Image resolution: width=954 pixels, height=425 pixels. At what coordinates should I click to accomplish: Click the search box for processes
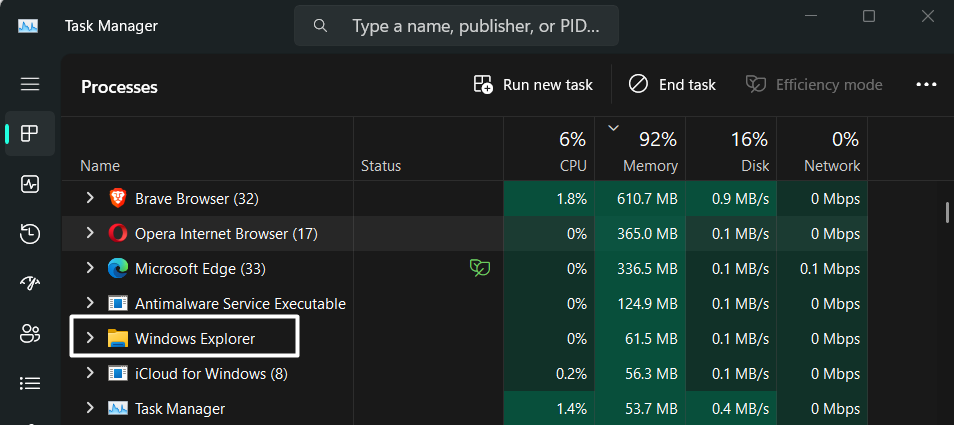pyautogui.click(x=457, y=26)
